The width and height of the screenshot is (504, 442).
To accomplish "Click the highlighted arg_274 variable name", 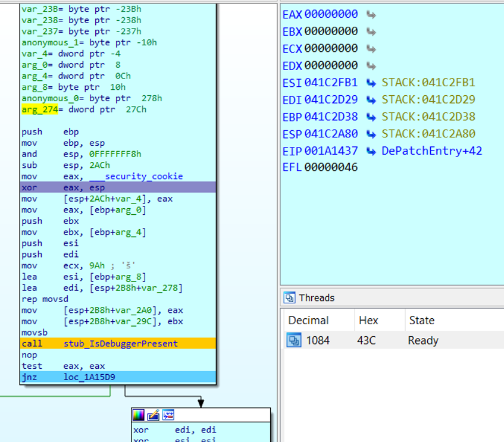I will pyautogui.click(x=40, y=109).
